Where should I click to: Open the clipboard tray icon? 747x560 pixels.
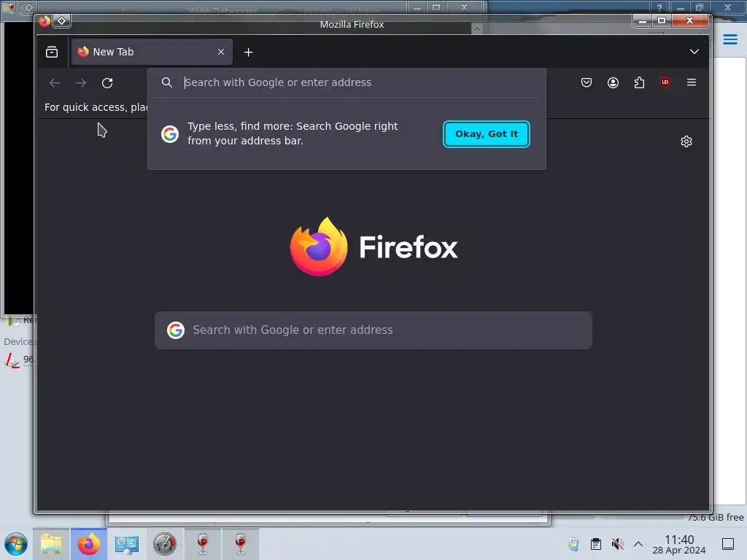[x=595, y=544]
